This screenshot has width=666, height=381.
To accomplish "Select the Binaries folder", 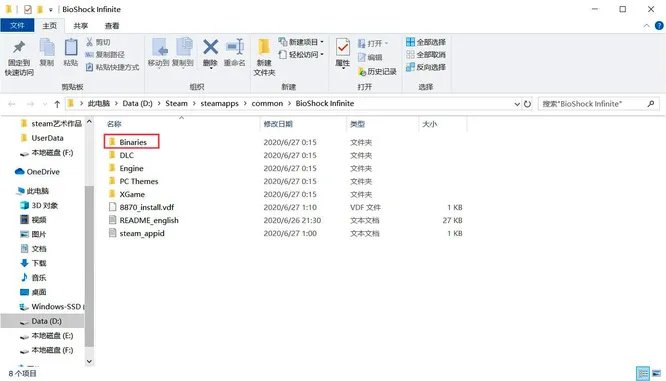I will pyautogui.click(x=133, y=142).
